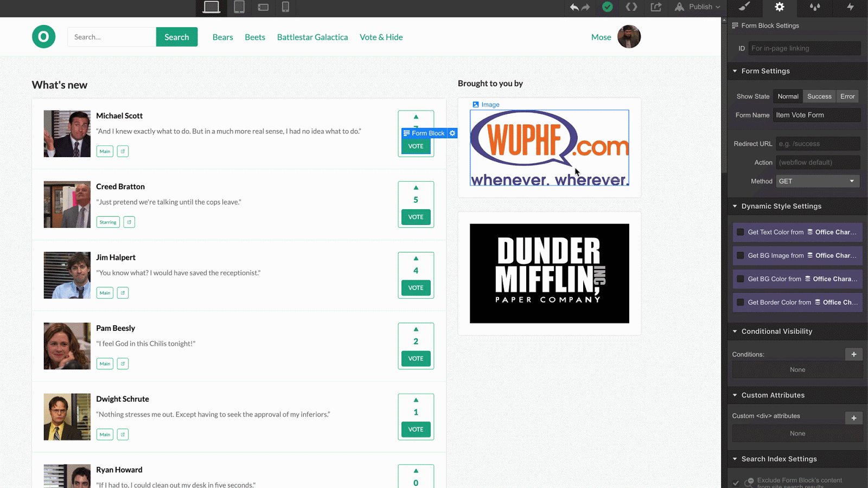Switch to desktop viewport icon

point(211,7)
